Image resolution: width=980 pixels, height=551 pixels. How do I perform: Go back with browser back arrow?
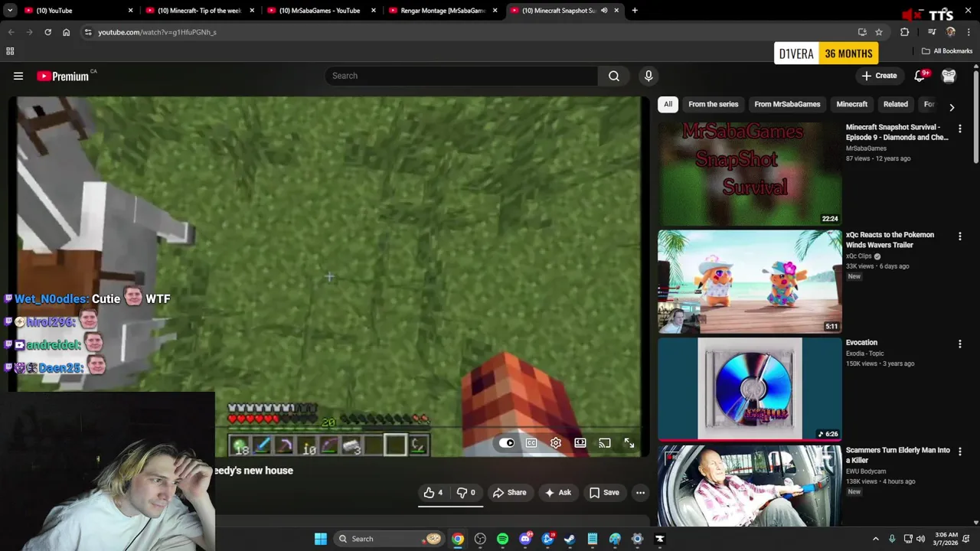(11, 32)
